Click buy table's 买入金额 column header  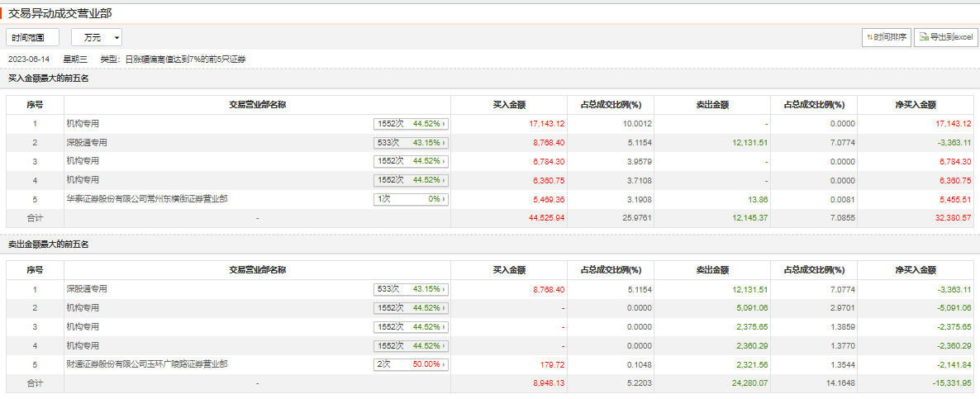coord(510,105)
